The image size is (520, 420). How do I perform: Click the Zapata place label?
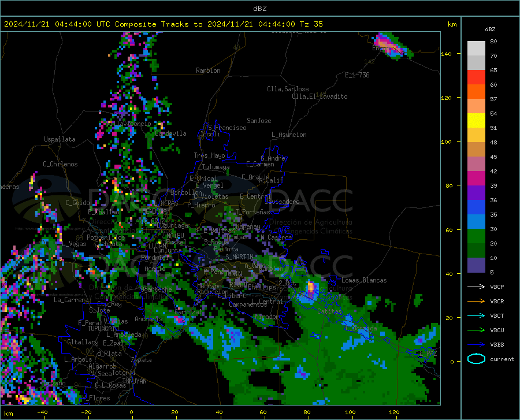[142, 360]
